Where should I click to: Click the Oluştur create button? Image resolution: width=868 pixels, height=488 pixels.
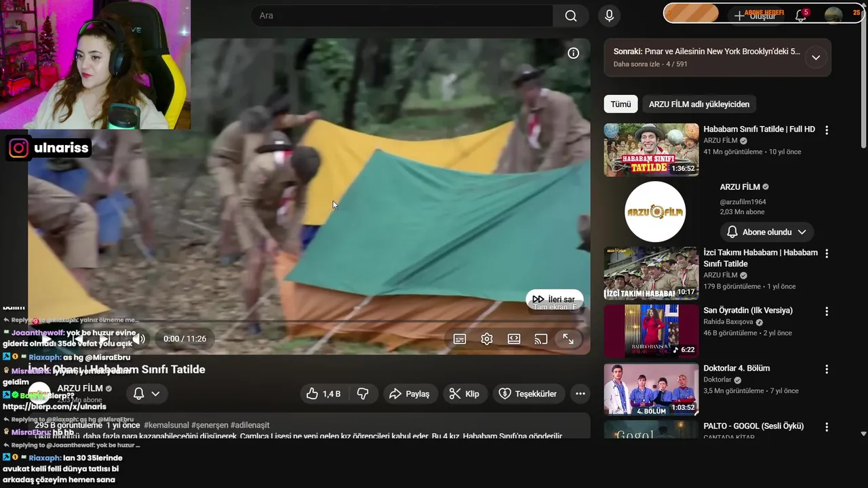(755, 16)
